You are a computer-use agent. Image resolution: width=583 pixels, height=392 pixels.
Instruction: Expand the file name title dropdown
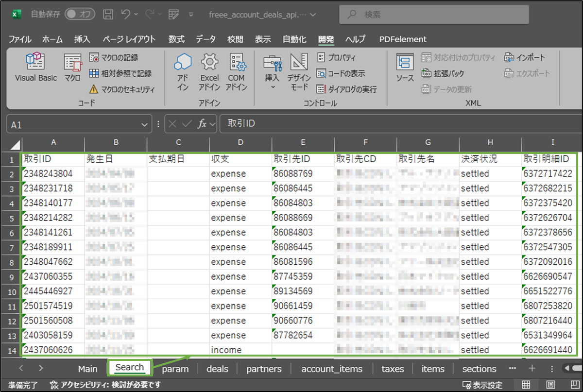click(312, 15)
